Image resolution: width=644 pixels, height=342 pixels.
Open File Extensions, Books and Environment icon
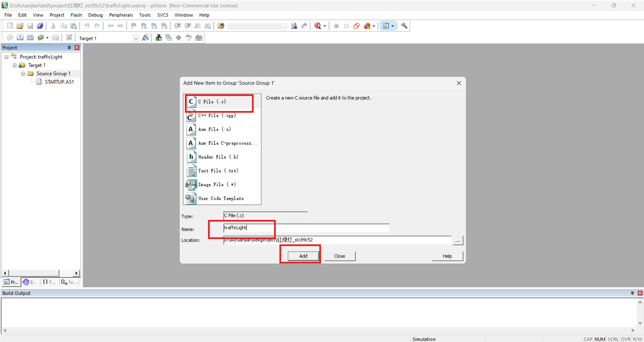[159, 38]
